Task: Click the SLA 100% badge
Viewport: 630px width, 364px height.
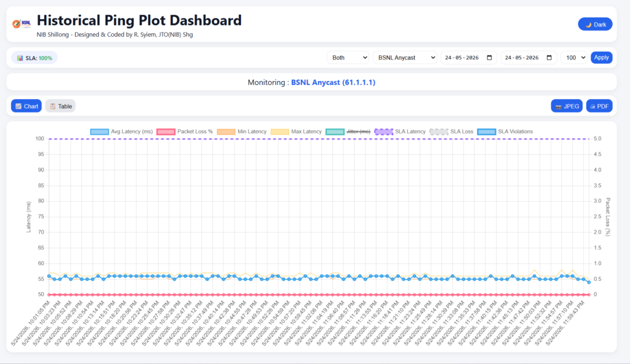Action: click(x=34, y=58)
